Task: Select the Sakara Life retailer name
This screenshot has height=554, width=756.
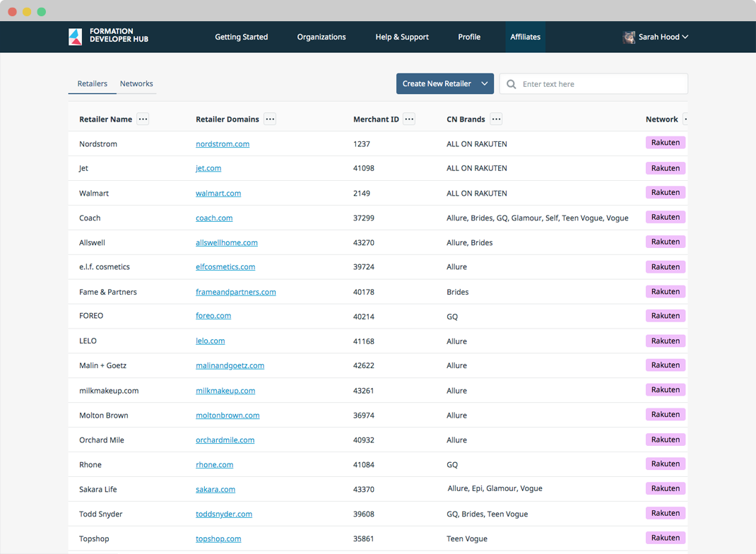Action: [98, 489]
